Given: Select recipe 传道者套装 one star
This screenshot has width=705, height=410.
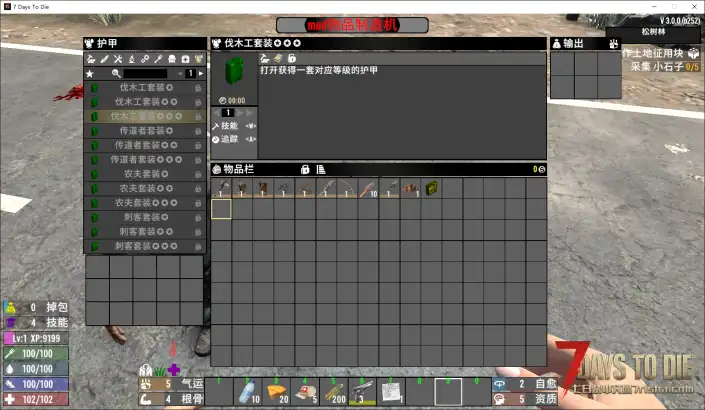Looking at the screenshot, I should pyautogui.click(x=145, y=131).
